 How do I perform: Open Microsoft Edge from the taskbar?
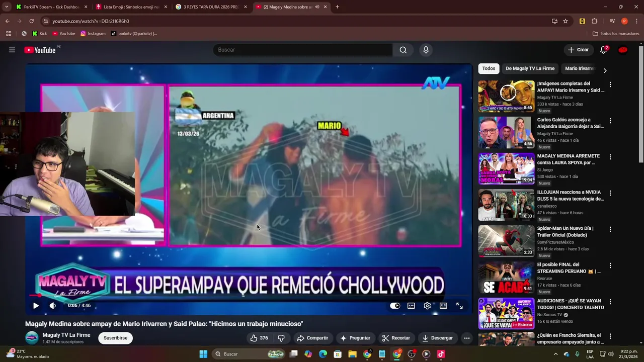pos(323,354)
